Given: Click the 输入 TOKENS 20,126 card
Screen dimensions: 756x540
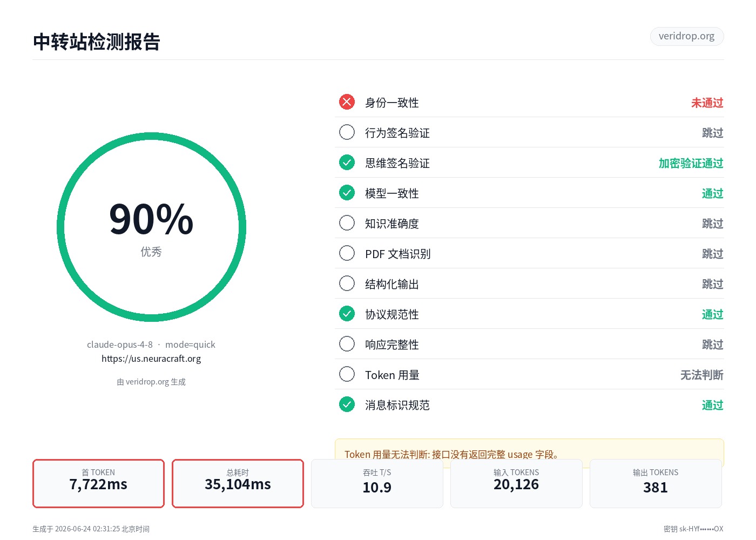Looking at the screenshot, I should click(516, 483).
